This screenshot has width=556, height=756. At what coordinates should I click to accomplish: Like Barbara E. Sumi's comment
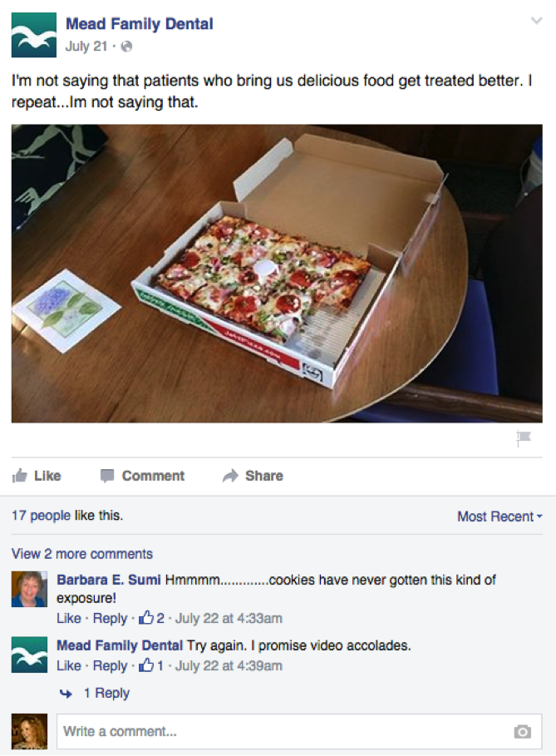coord(69,618)
